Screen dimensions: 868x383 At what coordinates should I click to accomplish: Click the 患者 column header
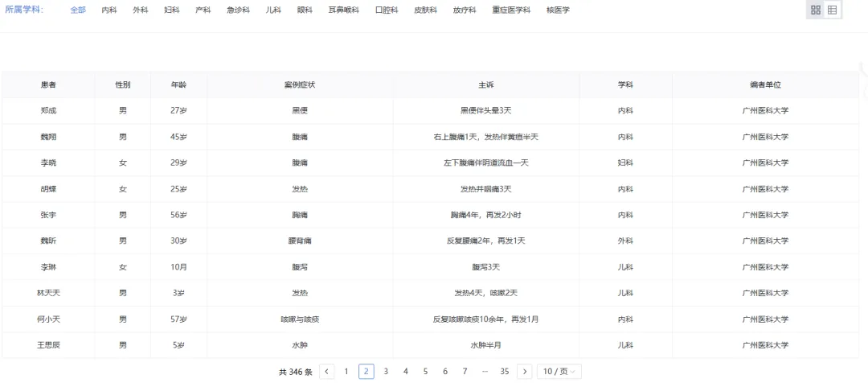tap(49, 84)
